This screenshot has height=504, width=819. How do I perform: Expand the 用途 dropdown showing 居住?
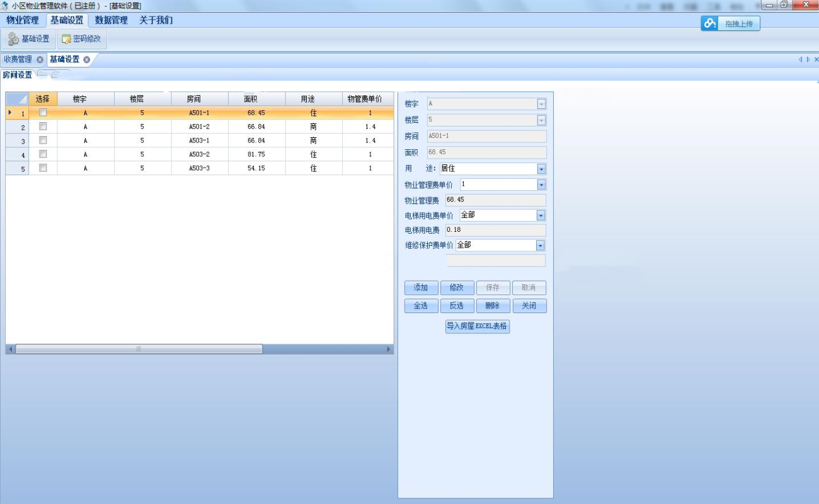pyautogui.click(x=541, y=169)
